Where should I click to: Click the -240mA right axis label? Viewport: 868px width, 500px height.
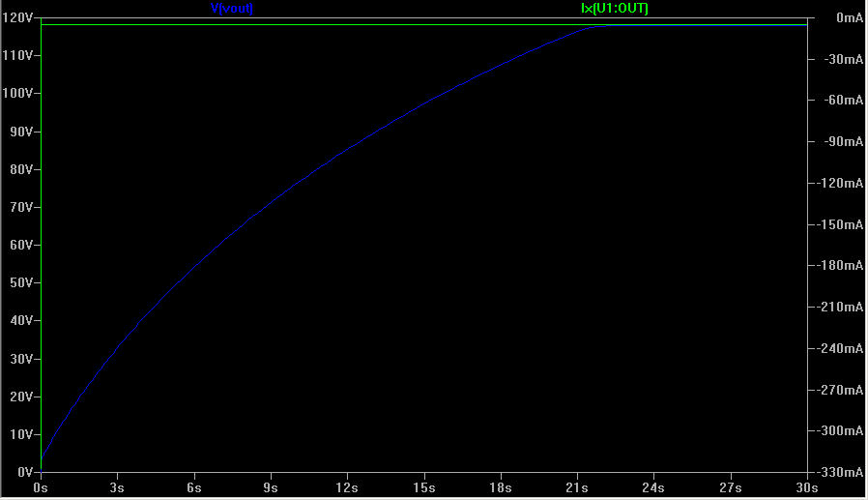pyautogui.click(x=840, y=348)
